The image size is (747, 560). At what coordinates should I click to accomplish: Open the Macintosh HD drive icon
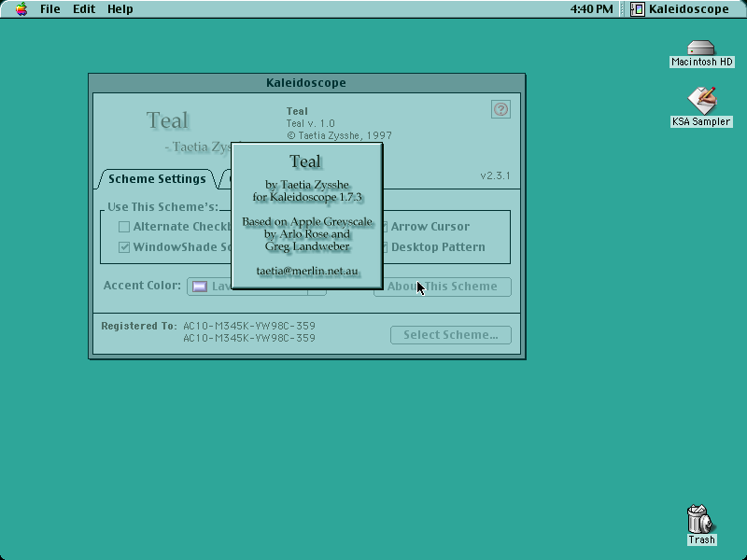[701, 53]
